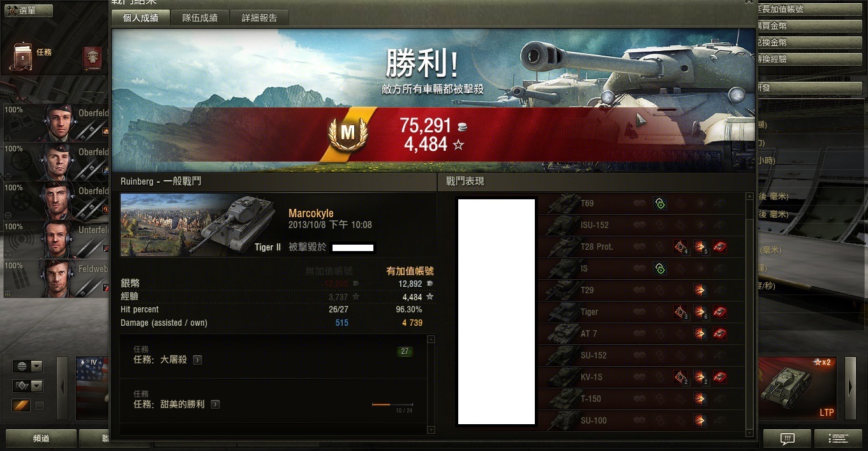868x451 pixels.
Task: Click the kill icon on Tiger row
Action: pos(719,312)
